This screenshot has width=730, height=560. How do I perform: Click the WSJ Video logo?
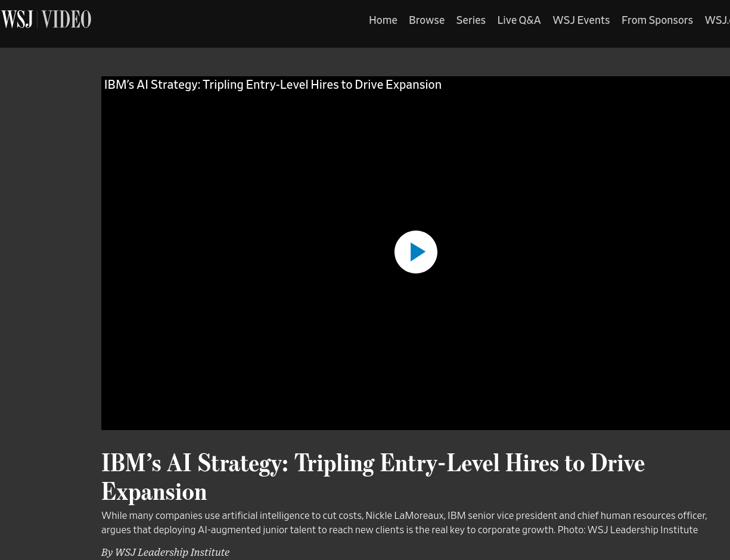coord(46,18)
